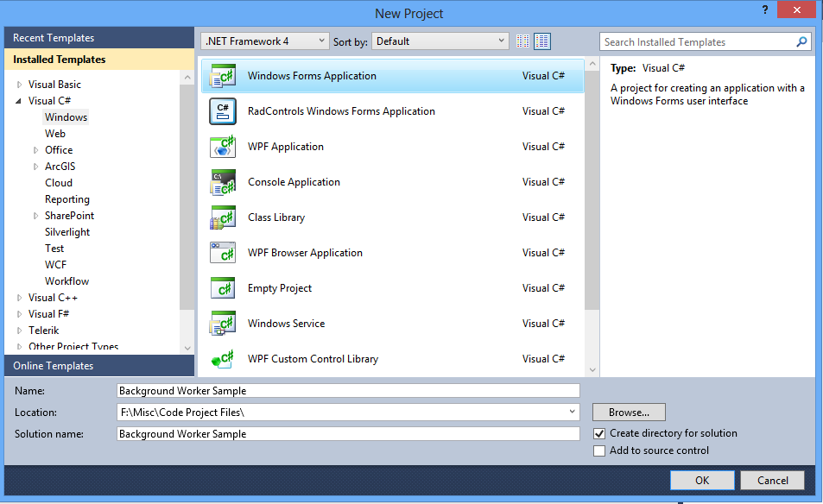
Task: Collapse the Visual C# tree node
Action: [x=19, y=101]
